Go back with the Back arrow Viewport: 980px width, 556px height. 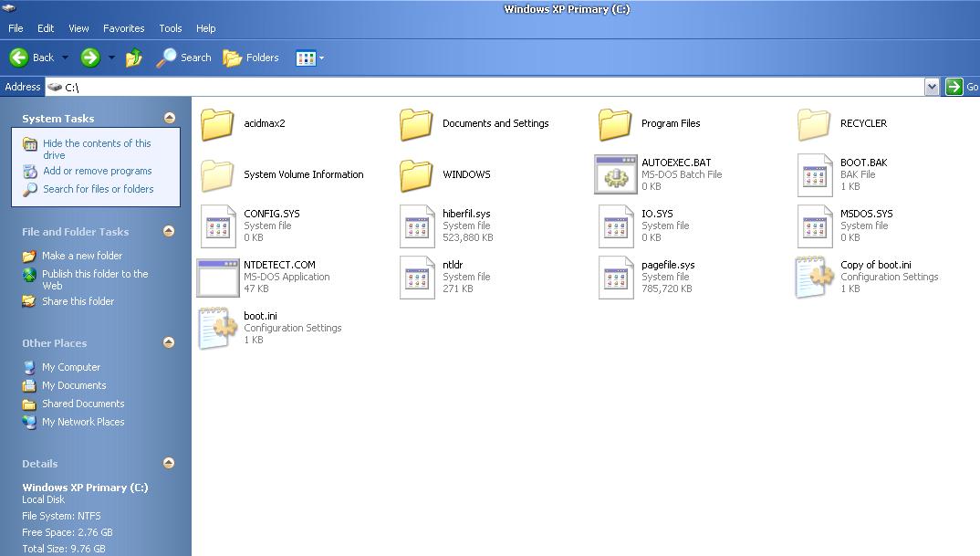[31, 58]
